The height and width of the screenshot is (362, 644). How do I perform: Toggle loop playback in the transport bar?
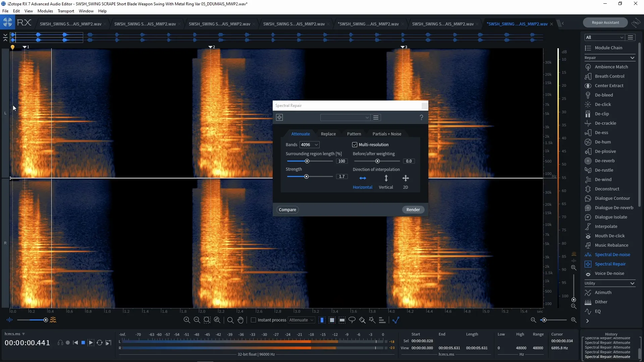[100, 343]
